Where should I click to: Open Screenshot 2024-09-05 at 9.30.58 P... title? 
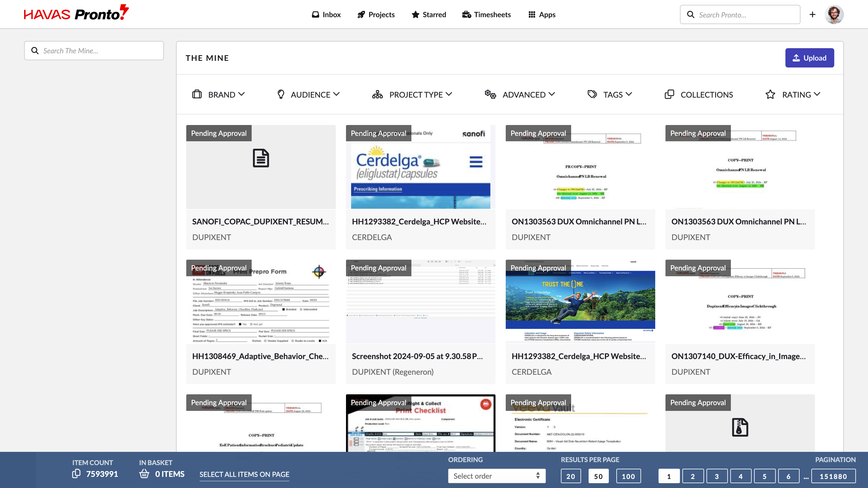point(417,356)
